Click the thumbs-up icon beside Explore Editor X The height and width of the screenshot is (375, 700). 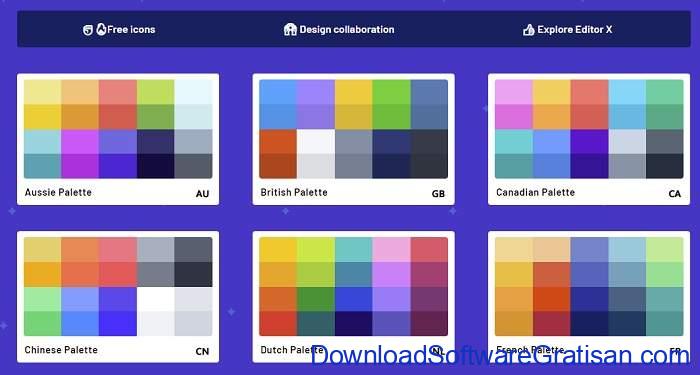[529, 30]
